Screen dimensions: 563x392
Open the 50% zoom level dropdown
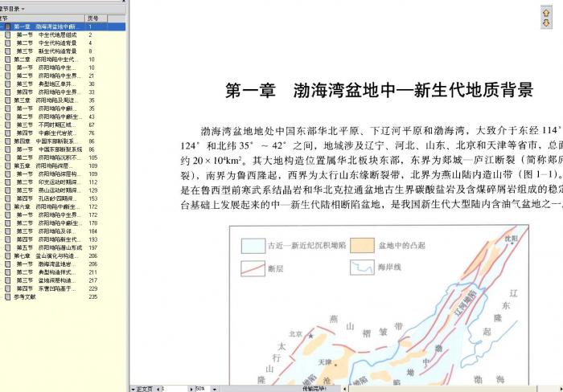pyautogui.click(x=212, y=388)
